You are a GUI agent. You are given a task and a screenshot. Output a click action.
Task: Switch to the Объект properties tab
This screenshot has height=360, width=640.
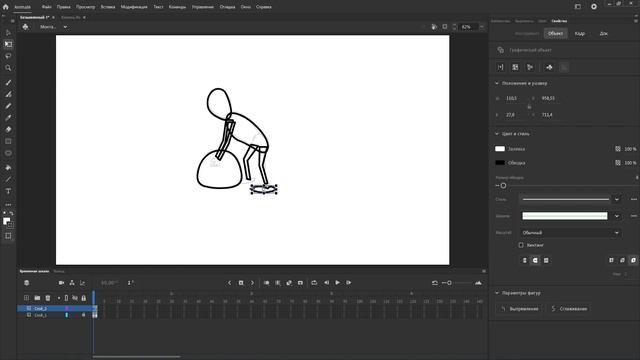pyautogui.click(x=556, y=33)
